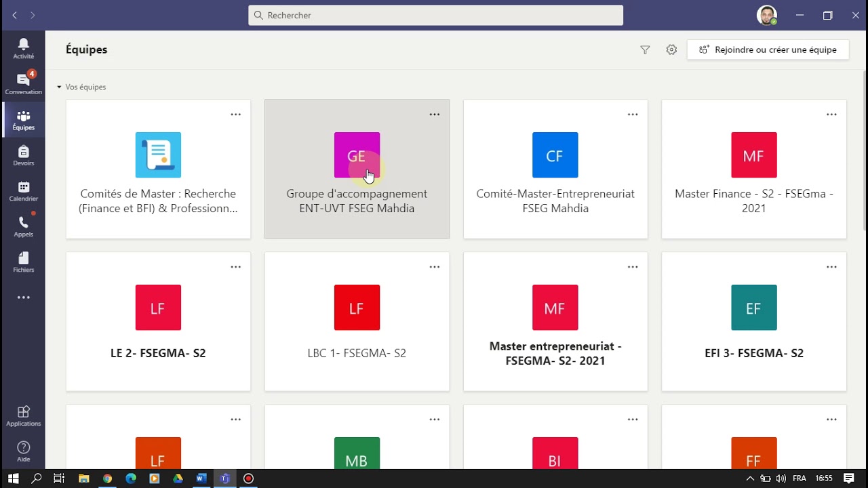Screen dimensions: 868x488
Task: Open more options for Comités de Master team
Action: (x=236, y=115)
